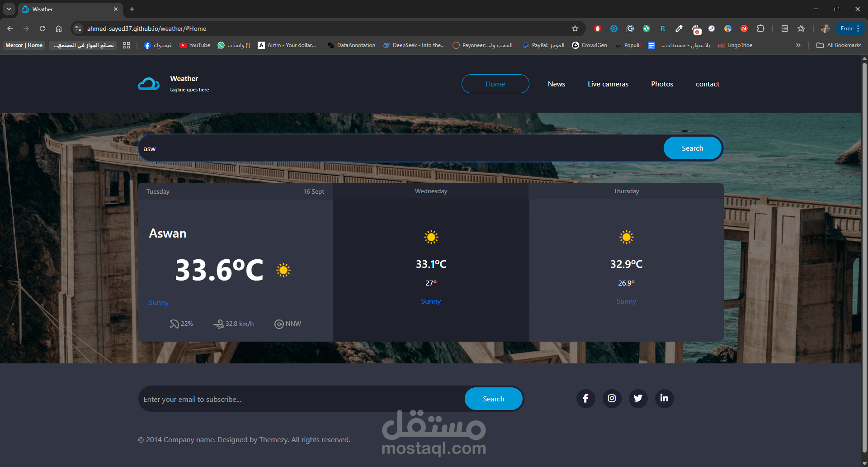868x467 pixels.
Task: Click the 33.6°C temperature reading
Action: tap(219, 270)
